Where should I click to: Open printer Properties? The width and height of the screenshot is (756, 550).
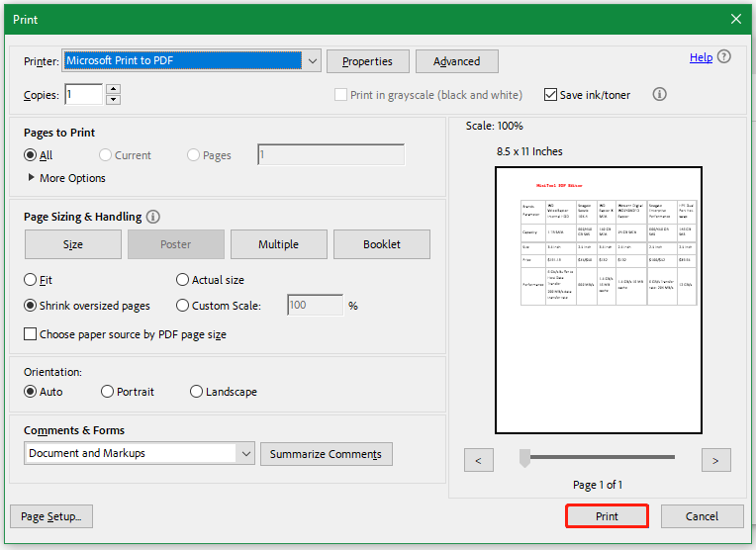[368, 61]
